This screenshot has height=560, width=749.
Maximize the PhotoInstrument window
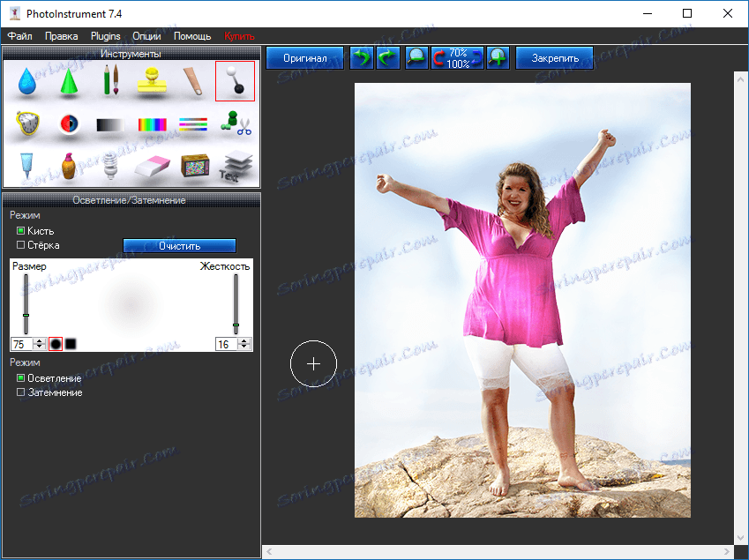tap(687, 13)
